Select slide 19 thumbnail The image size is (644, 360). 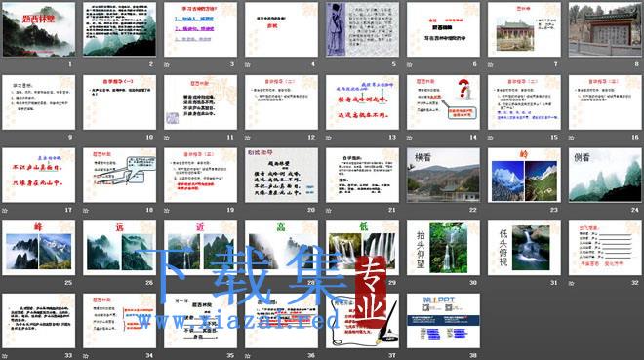[x=200, y=175]
